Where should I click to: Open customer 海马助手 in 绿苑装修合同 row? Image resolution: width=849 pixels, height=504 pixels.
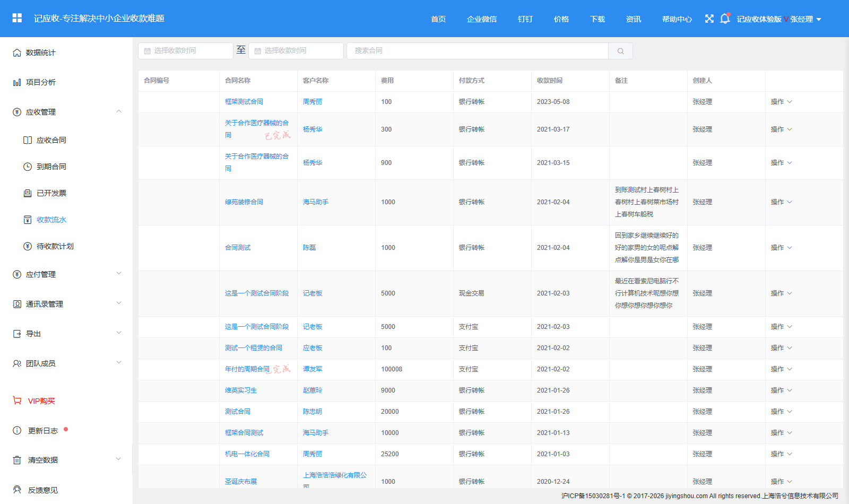click(x=316, y=202)
